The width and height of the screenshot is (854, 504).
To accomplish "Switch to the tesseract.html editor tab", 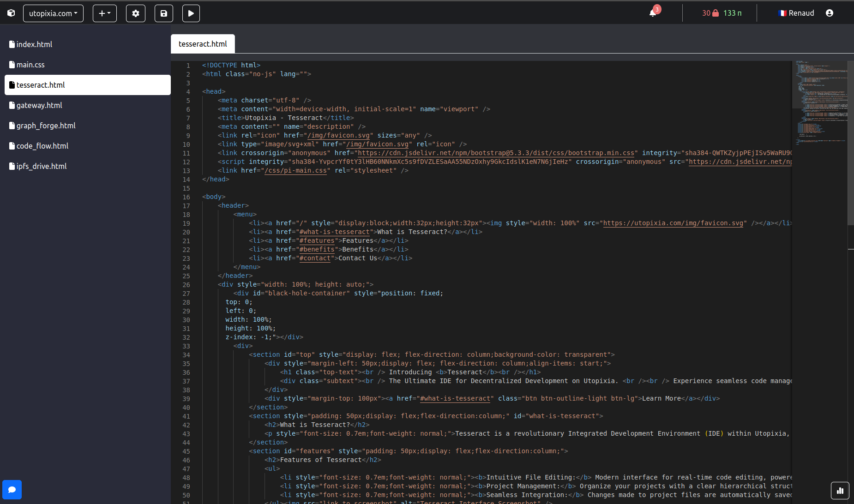I will click(x=203, y=44).
